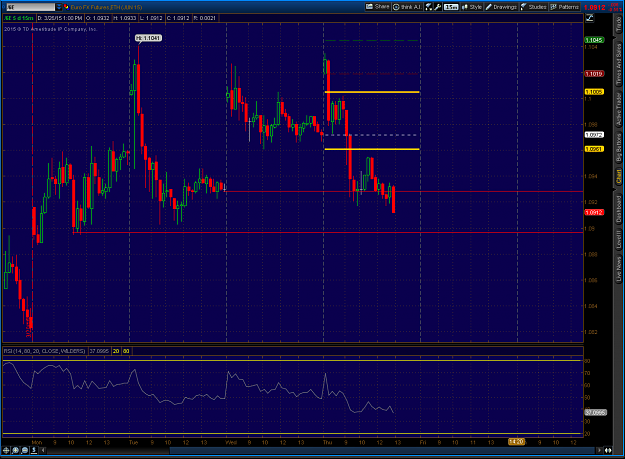
Task: Open the Trade side tab
Action: pos(619,25)
